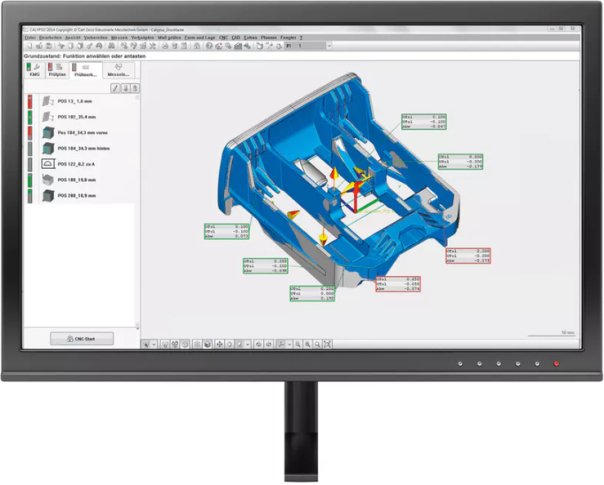Expand the selection pointer dropdown in bottom toolbar

[154, 344]
